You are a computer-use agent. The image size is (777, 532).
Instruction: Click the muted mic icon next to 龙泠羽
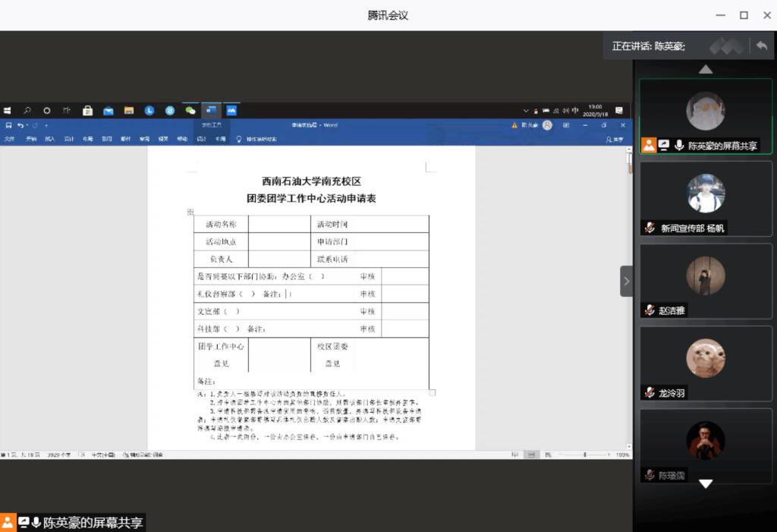[x=650, y=393]
